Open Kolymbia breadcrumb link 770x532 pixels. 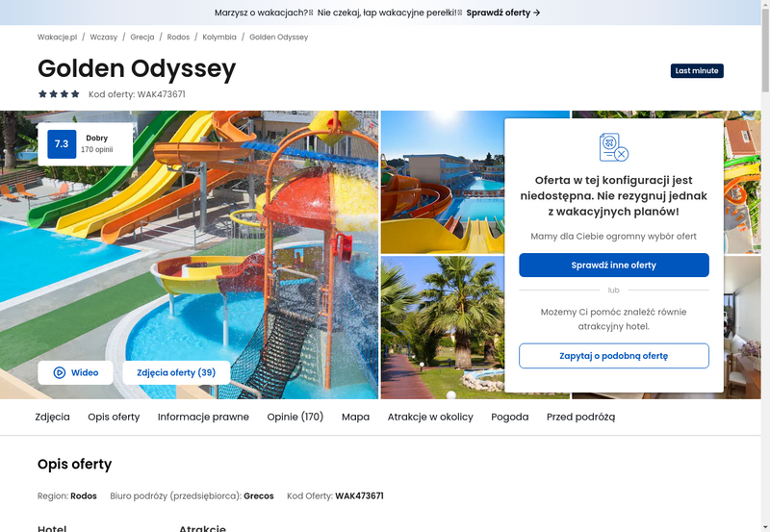pyautogui.click(x=219, y=37)
